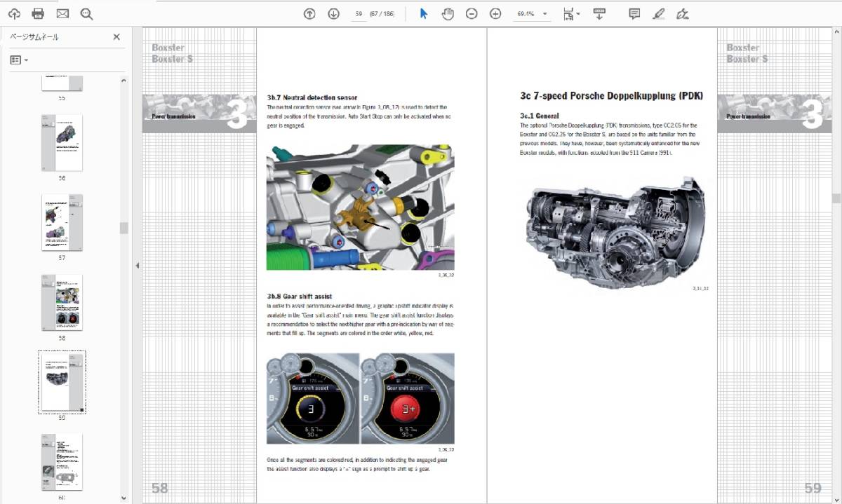842x504 pixels.
Task: Zoom out with the minus button
Action: 472,13
